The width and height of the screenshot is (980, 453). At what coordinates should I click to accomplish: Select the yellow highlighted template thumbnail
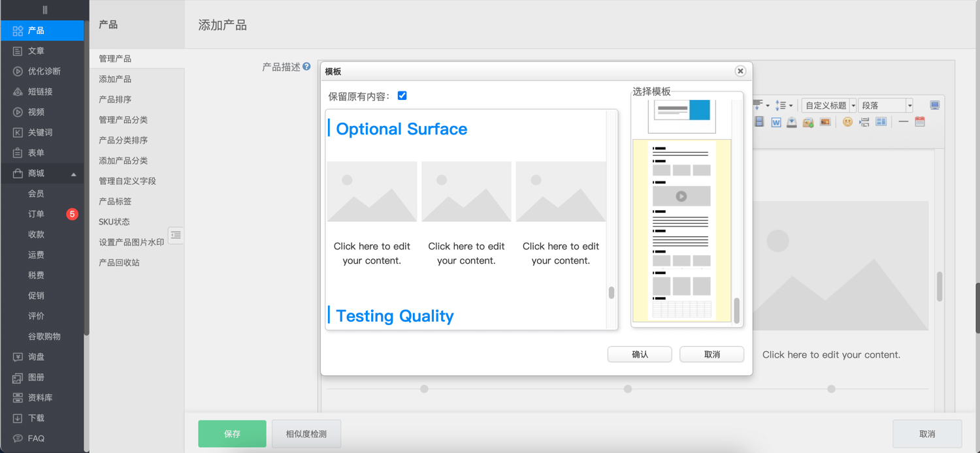681,230
